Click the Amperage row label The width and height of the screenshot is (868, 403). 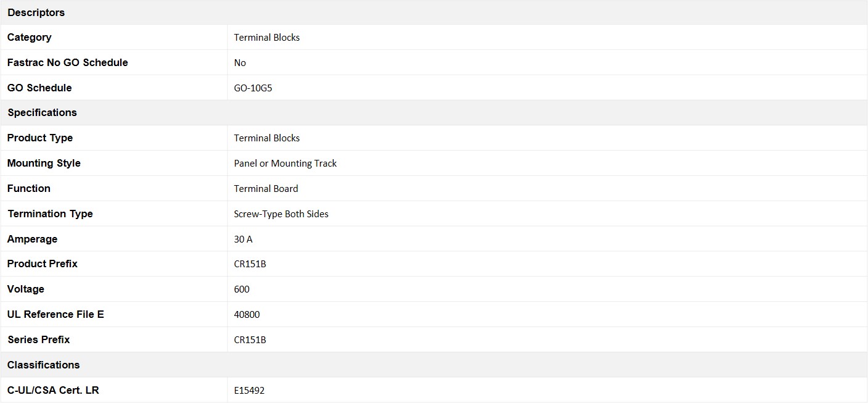(32, 239)
